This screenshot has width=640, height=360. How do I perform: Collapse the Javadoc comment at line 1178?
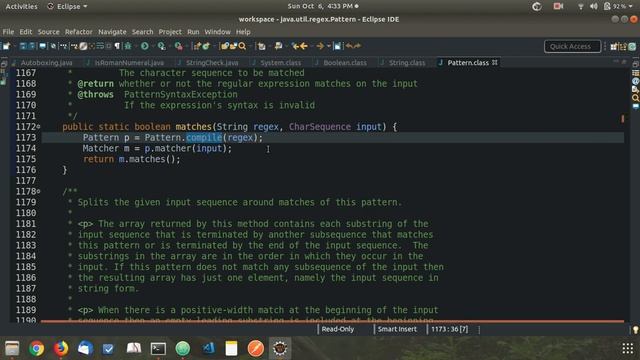coord(38,191)
